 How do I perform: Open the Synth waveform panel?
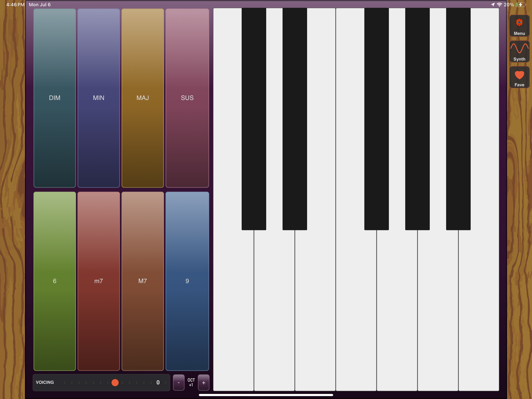pyautogui.click(x=519, y=51)
